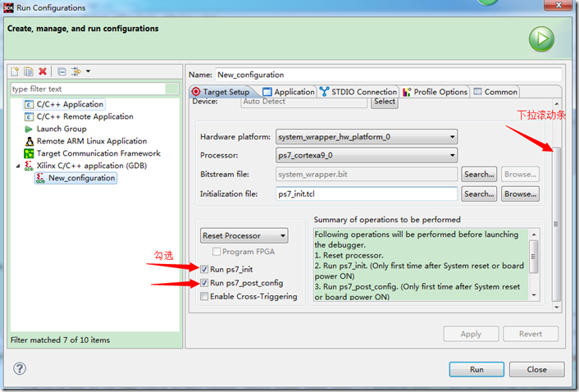The image size is (579, 392).
Task: Select the Remote ARM Linux Application penguin icon
Action: click(x=29, y=141)
